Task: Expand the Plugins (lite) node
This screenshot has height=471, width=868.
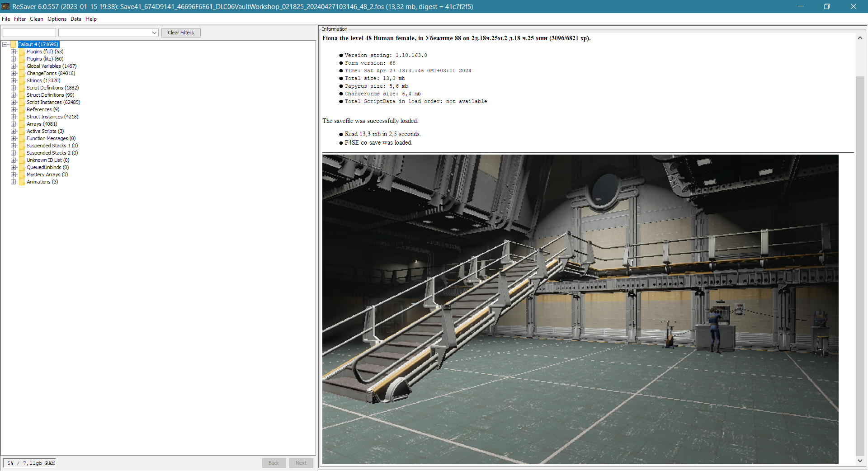Action: tap(14, 59)
